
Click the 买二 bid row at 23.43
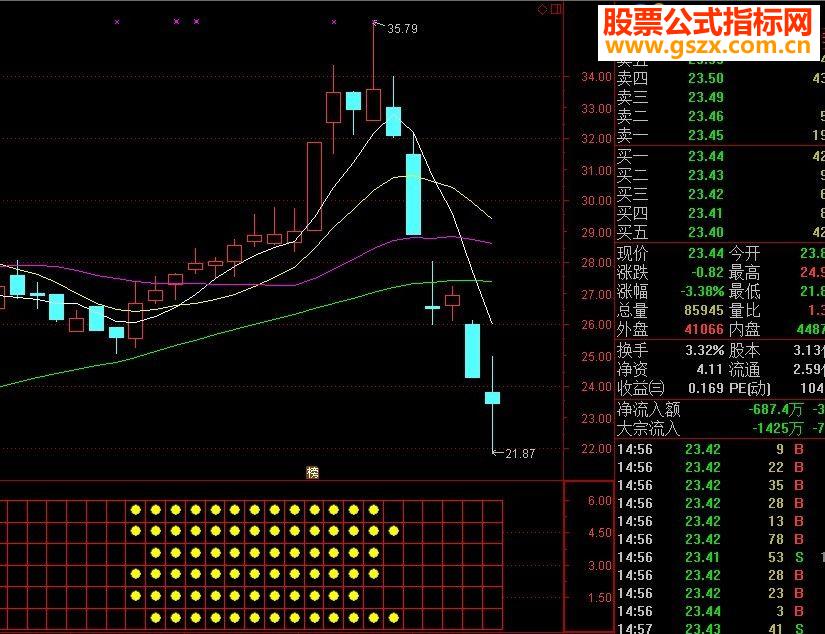coord(720,175)
